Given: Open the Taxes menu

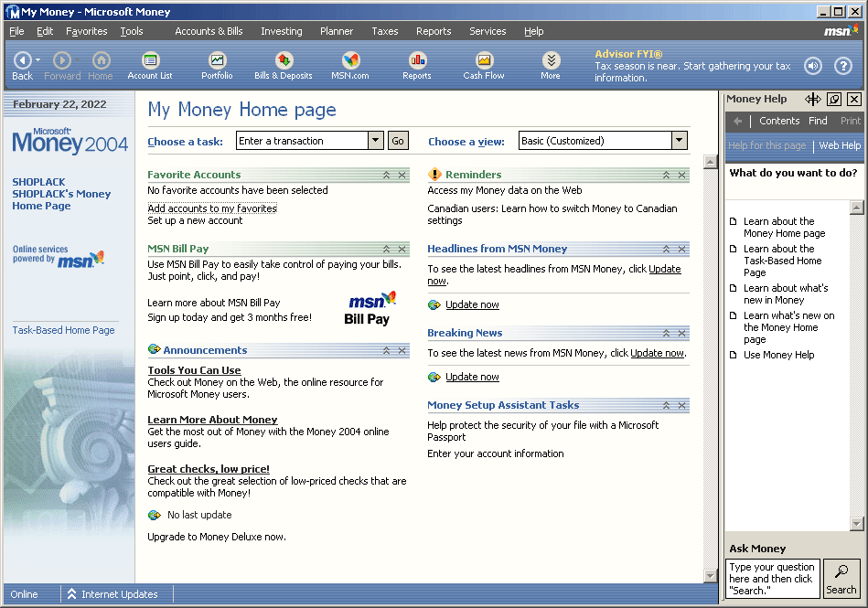Looking at the screenshot, I should 385,31.
